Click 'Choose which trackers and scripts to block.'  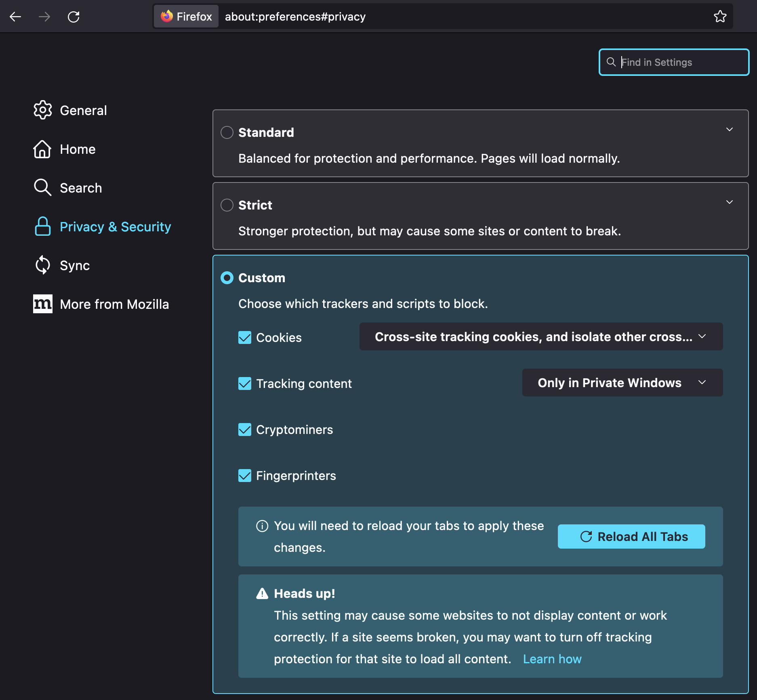[363, 304]
